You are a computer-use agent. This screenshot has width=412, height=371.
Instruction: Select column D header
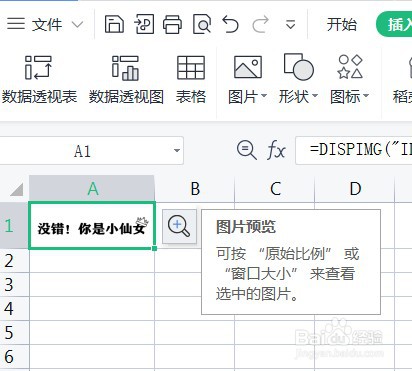click(355, 189)
